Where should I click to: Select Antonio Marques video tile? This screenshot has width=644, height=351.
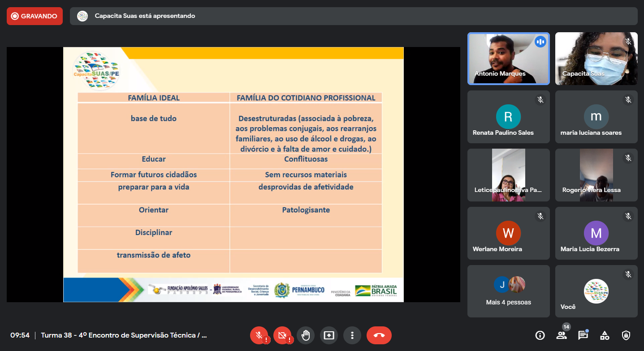[508, 58]
